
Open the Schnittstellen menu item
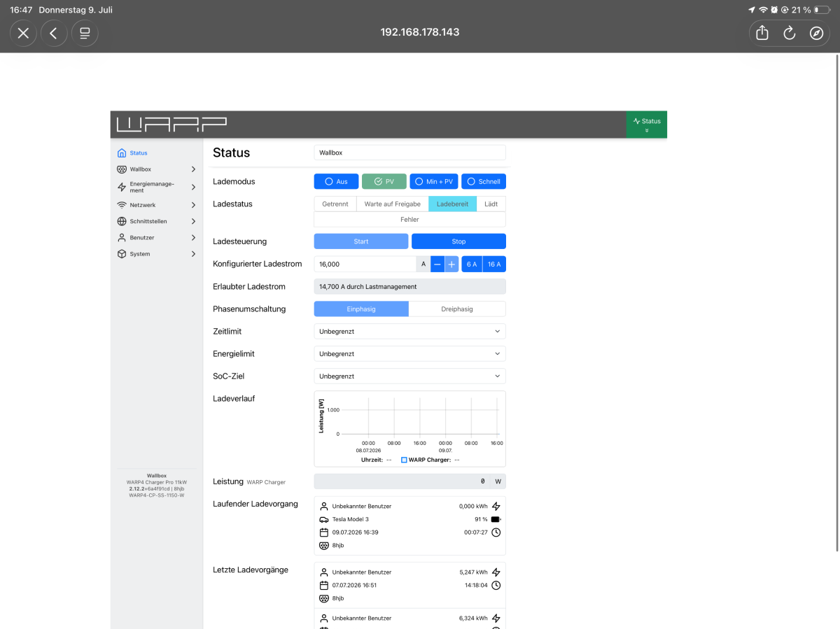(157, 221)
